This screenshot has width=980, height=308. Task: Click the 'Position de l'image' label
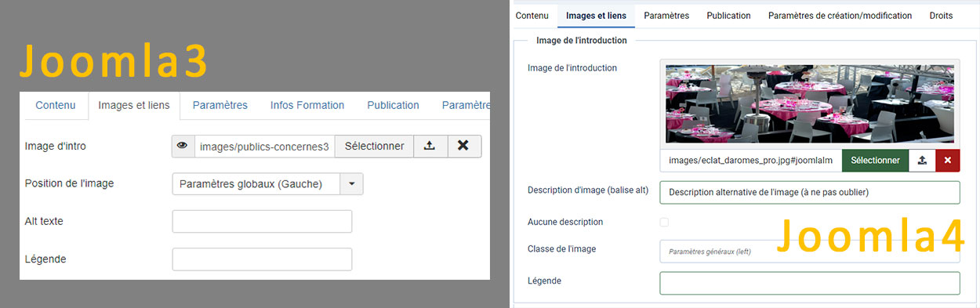click(x=70, y=183)
